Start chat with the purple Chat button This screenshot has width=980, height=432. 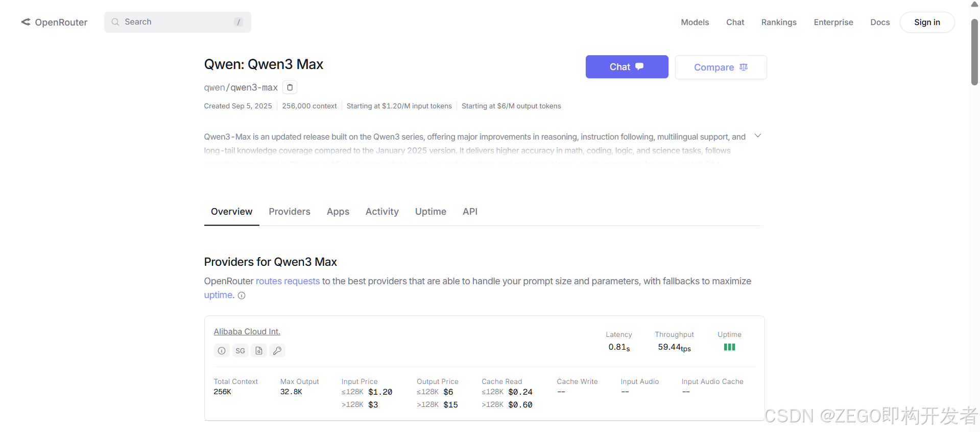click(627, 67)
